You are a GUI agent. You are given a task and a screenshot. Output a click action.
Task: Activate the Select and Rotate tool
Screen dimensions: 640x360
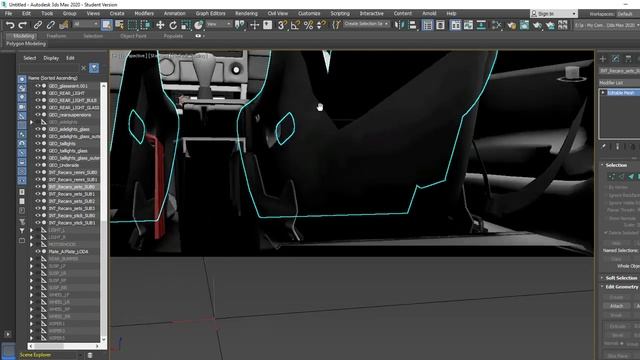tap(173, 25)
